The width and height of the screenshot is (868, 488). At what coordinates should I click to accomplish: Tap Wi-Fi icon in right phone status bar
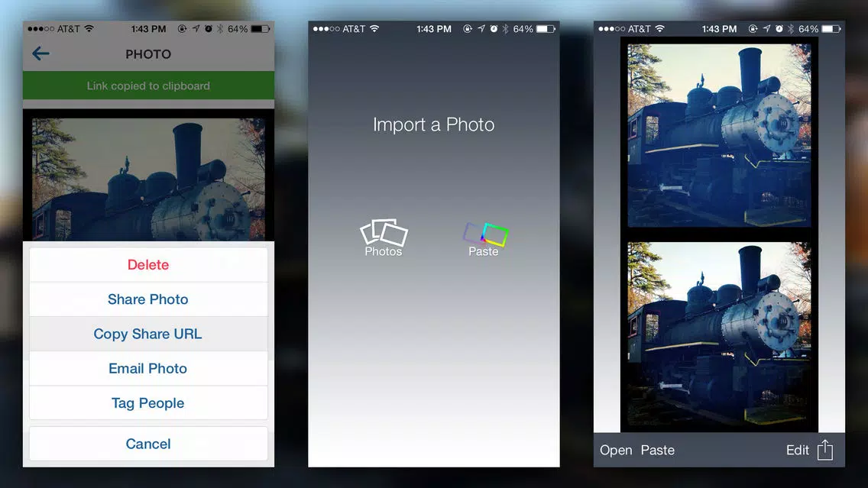(660, 29)
